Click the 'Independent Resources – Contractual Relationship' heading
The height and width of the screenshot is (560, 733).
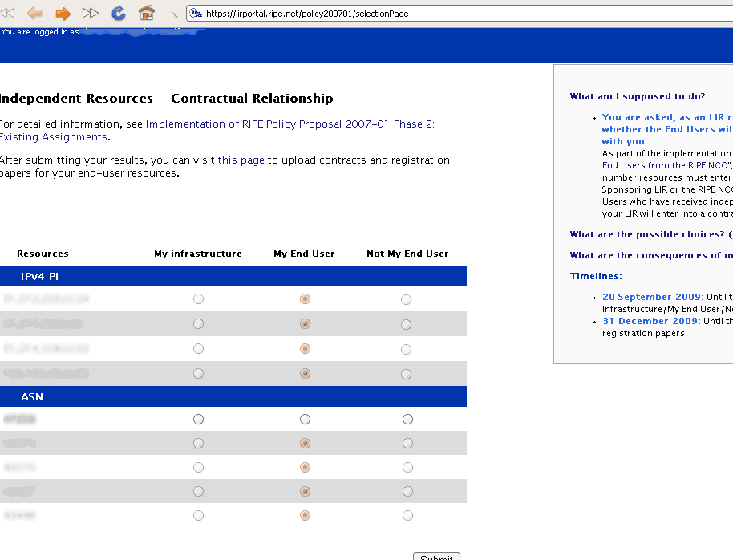coord(167,98)
